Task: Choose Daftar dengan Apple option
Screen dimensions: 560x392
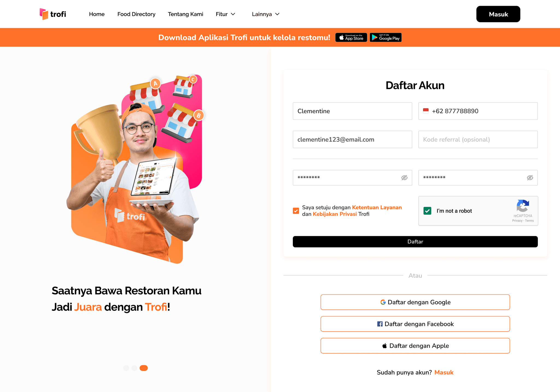Action: click(x=415, y=346)
